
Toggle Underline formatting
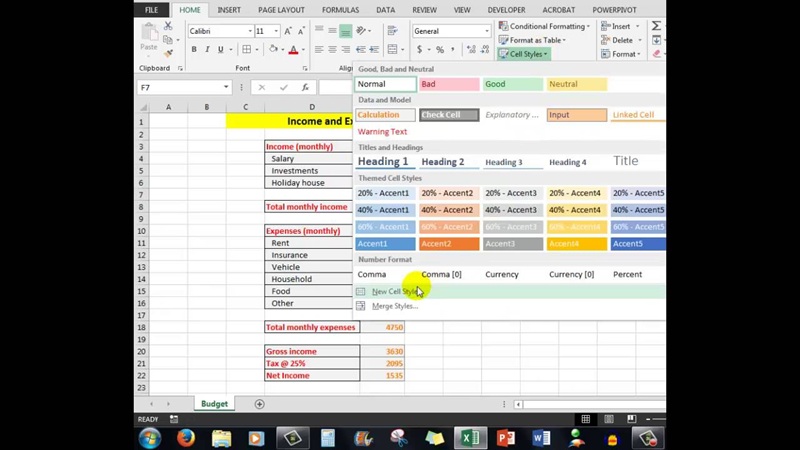220,49
